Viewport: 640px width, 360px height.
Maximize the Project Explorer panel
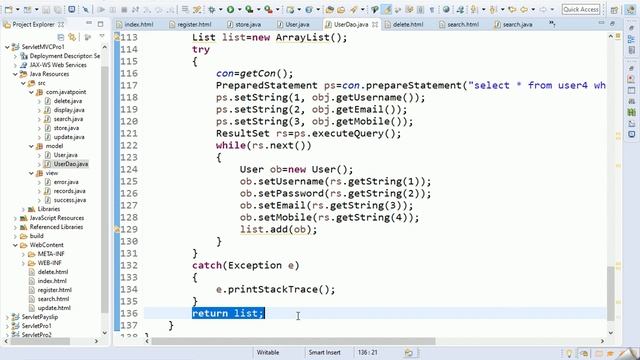point(100,24)
